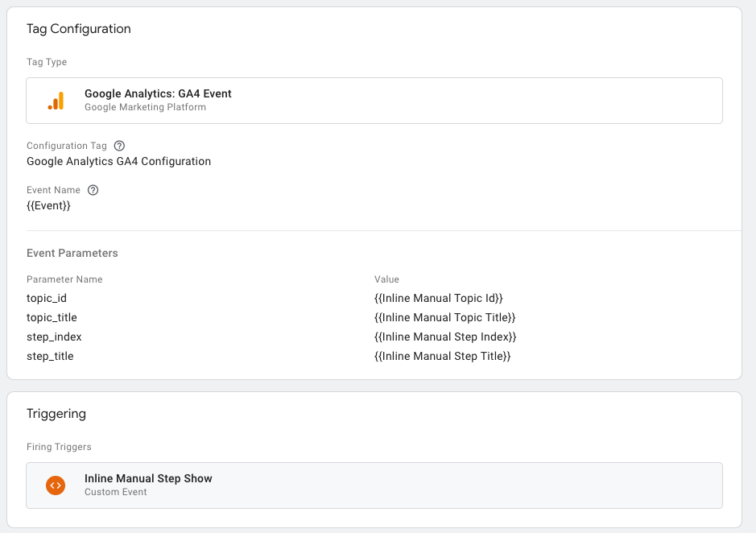This screenshot has width=756, height=533.
Task: Click the help icon beside Configuration Tag
Action: pos(119,146)
